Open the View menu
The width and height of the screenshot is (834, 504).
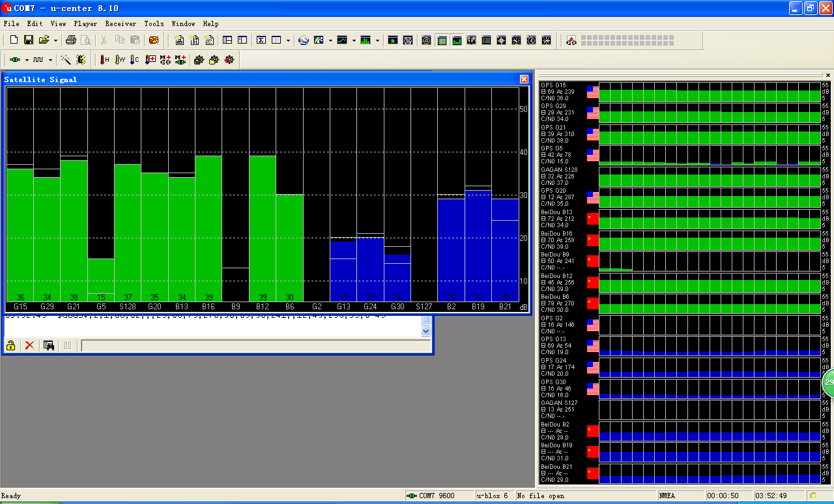pos(58,23)
